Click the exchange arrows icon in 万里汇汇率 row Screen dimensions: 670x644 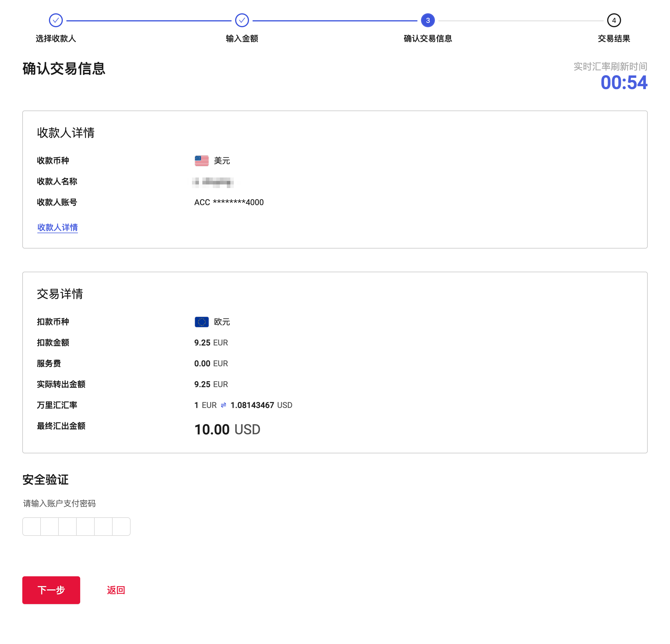coord(223,405)
